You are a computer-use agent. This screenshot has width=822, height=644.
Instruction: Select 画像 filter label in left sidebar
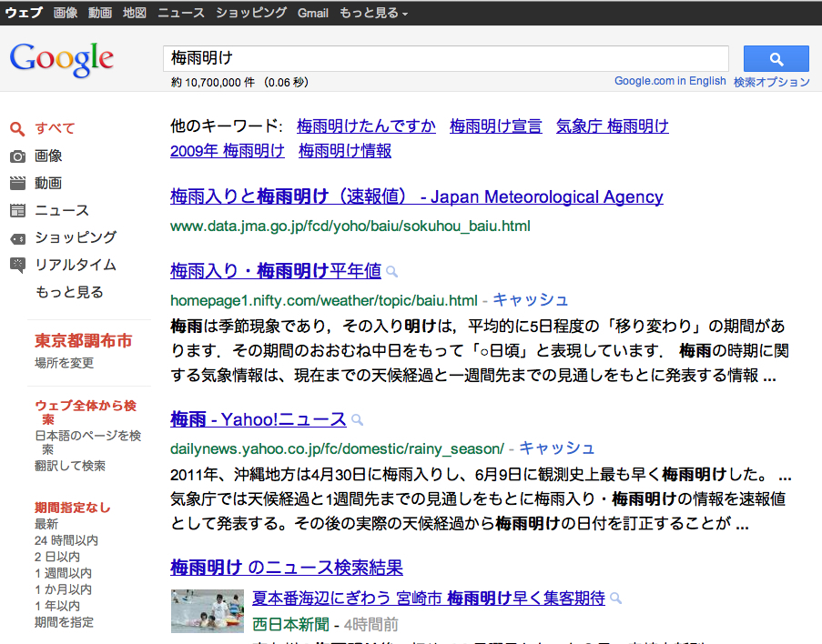[48, 156]
